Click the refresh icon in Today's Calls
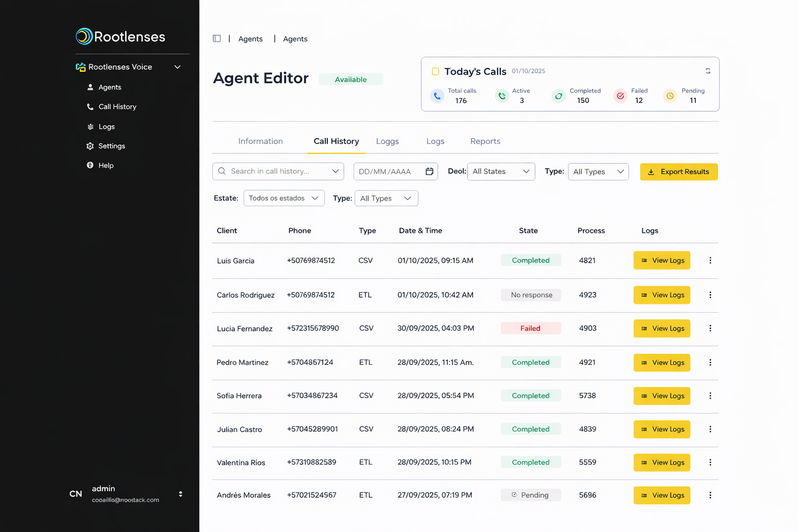 (708, 71)
